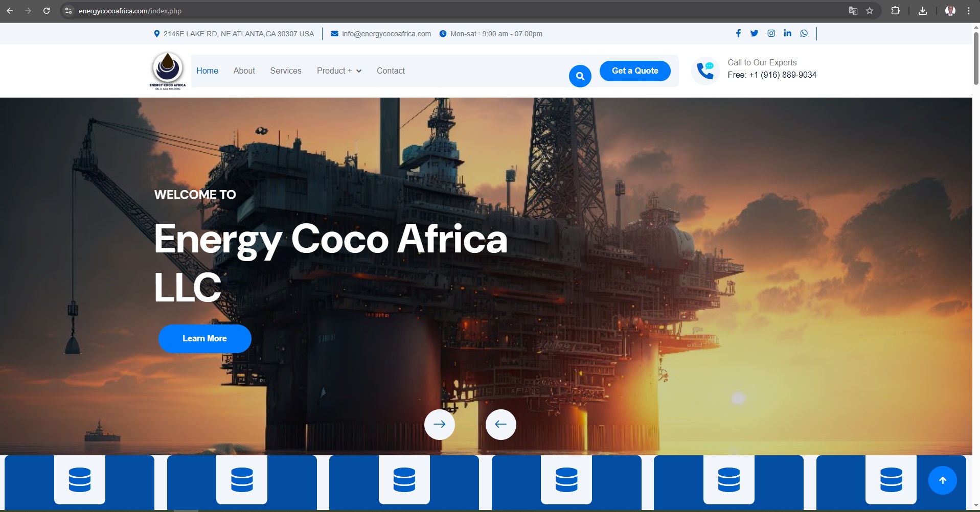Open the WhatsApp social icon
Screen dimensions: 980x512
(x=804, y=33)
